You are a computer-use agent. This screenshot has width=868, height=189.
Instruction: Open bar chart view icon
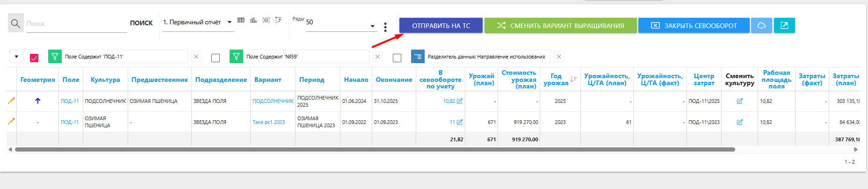(253, 20)
